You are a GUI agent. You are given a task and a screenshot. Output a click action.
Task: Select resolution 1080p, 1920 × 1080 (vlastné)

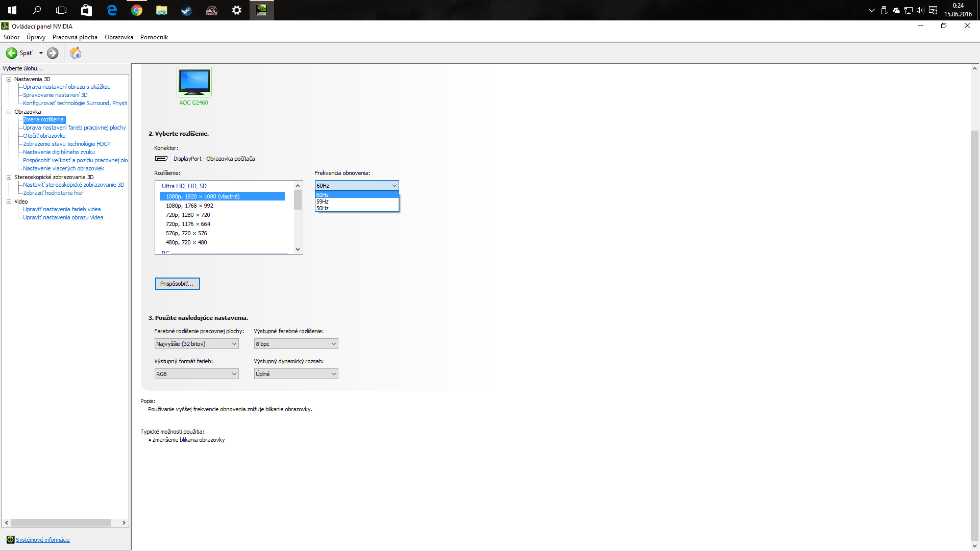(222, 196)
